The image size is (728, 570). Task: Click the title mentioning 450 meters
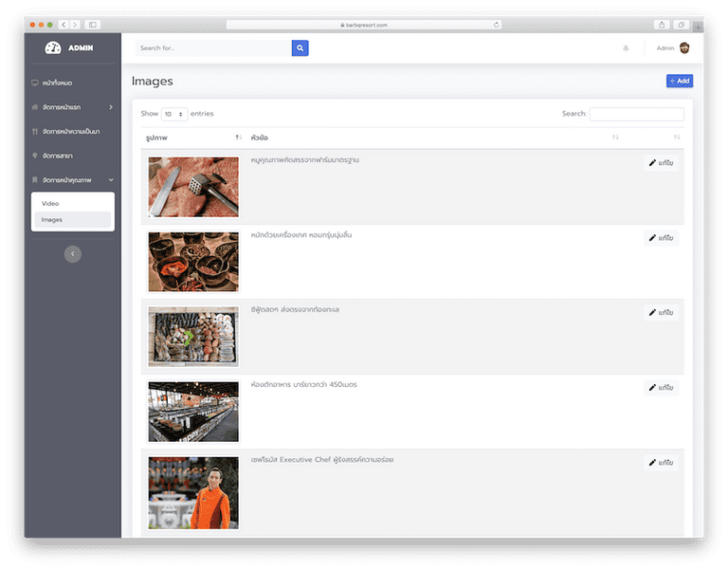pyautogui.click(x=303, y=385)
